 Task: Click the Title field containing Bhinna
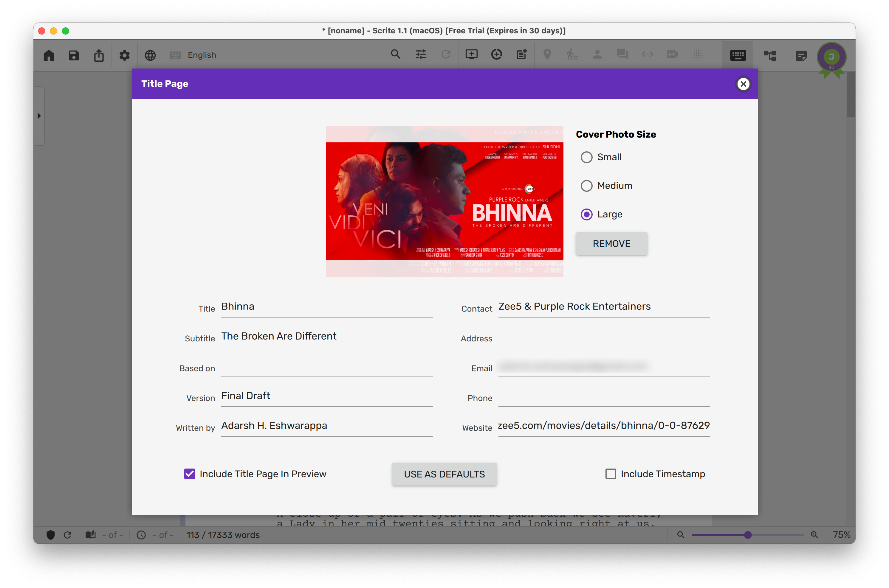[327, 307]
